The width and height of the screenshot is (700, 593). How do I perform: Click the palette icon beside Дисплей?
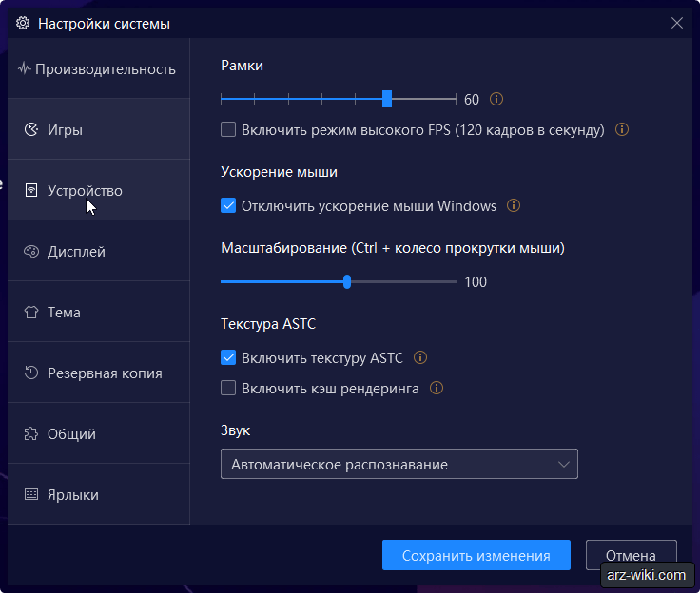[x=31, y=251]
